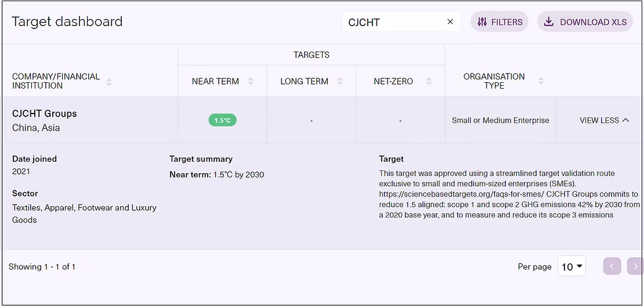Click the green 1.5°C target badge
The height and width of the screenshot is (307, 644).
click(223, 120)
